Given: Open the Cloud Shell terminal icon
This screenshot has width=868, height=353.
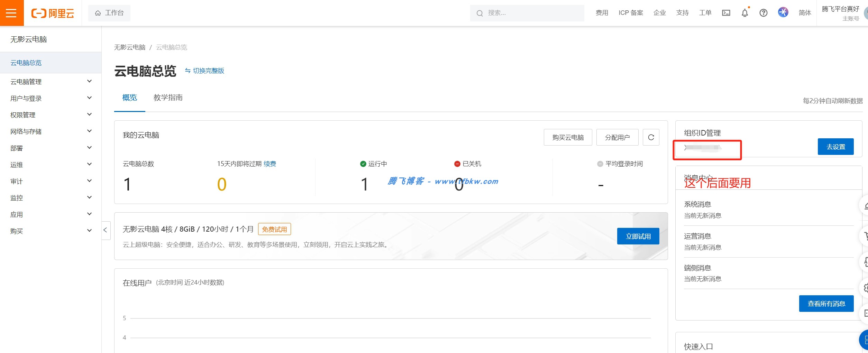Looking at the screenshot, I should [x=726, y=13].
